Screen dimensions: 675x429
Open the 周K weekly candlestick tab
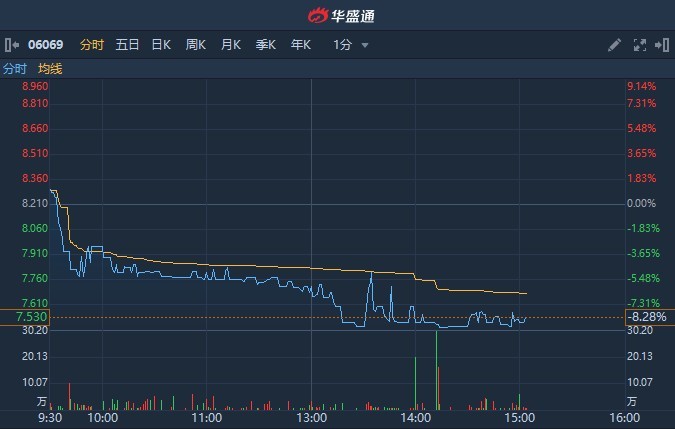[x=196, y=45]
